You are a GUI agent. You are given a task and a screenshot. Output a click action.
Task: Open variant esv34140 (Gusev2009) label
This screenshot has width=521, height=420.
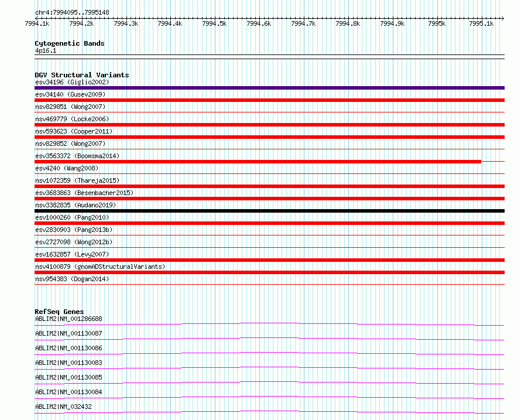click(70, 94)
